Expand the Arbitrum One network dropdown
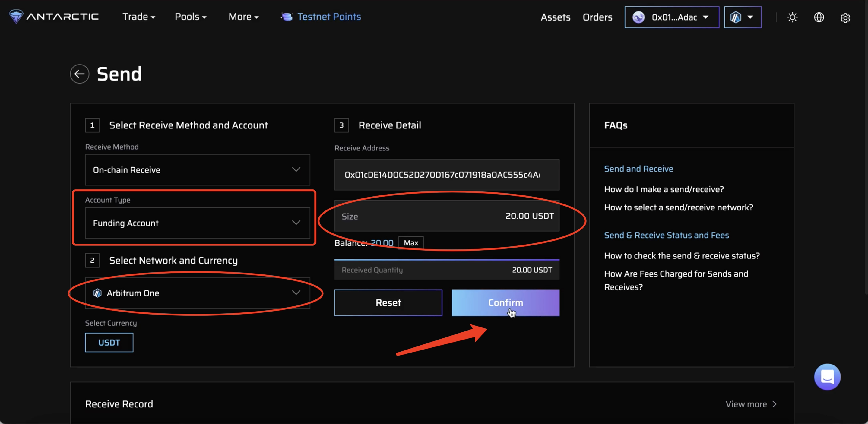 coord(198,293)
